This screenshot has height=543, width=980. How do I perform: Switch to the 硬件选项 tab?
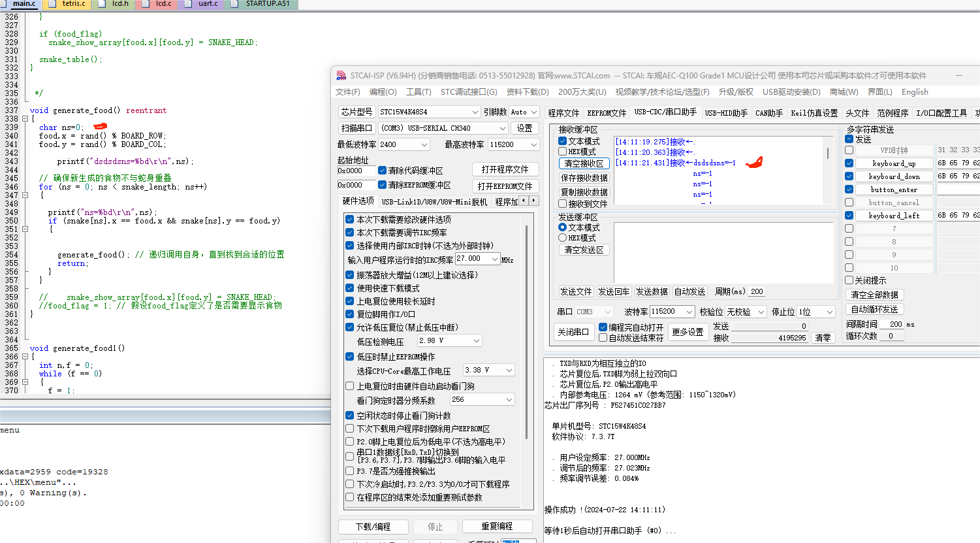358,201
